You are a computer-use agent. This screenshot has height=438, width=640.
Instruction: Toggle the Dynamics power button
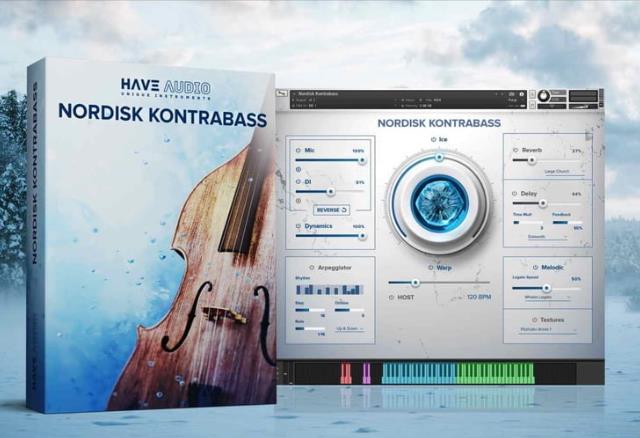[x=298, y=226]
